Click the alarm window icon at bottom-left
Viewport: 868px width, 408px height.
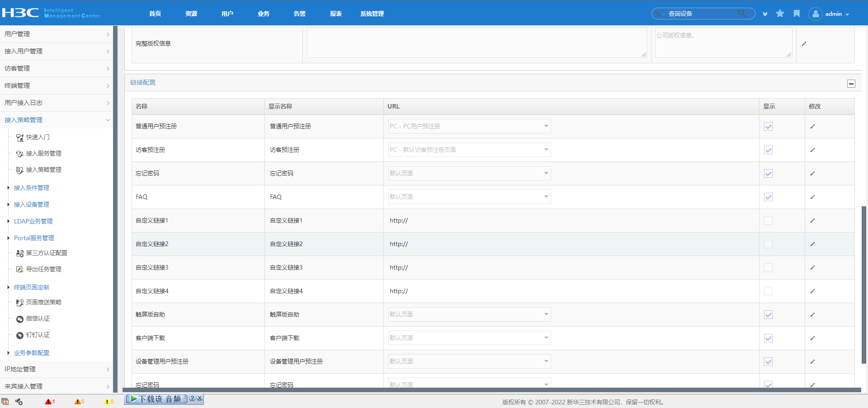[5, 401]
